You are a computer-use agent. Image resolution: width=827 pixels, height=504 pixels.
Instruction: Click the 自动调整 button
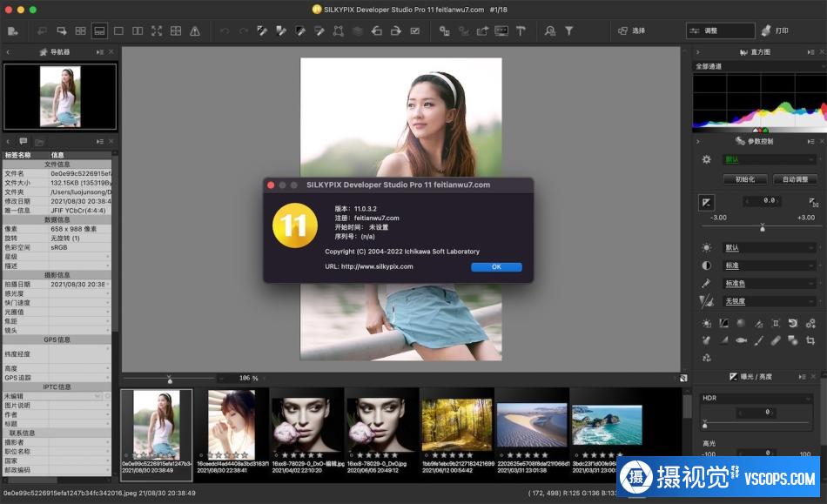pyautogui.click(x=796, y=180)
